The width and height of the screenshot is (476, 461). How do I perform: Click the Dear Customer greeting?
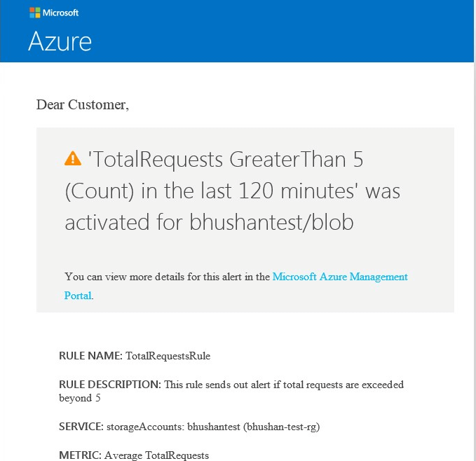(83, 104)
